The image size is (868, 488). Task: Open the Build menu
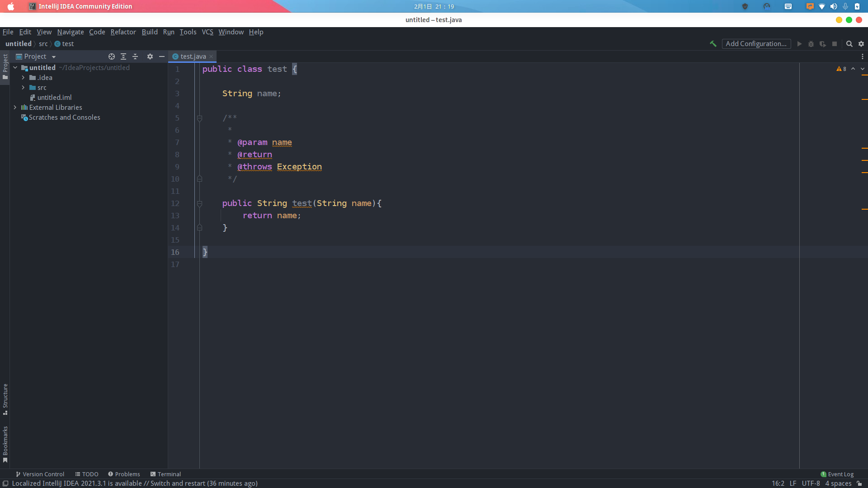coord(150,32)
